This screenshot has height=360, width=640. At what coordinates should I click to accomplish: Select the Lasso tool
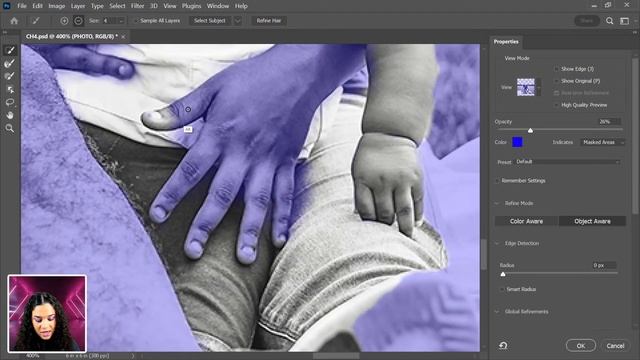9,102
